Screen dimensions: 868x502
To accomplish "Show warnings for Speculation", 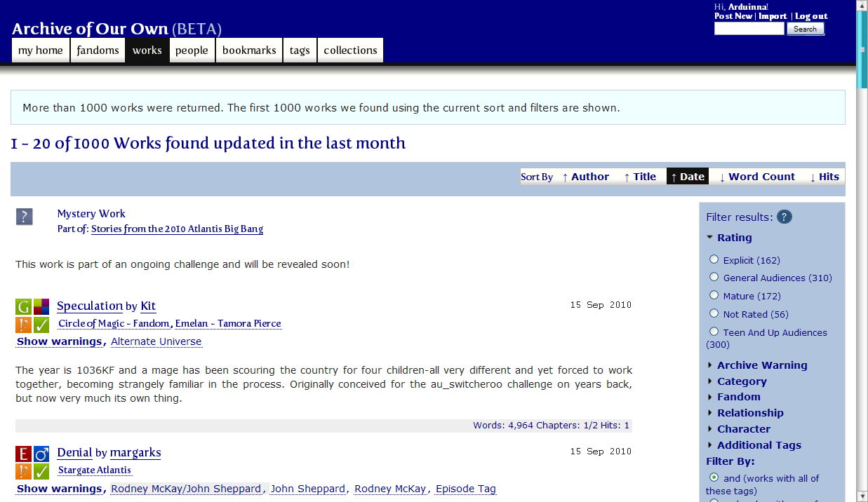I will [59, 341].
